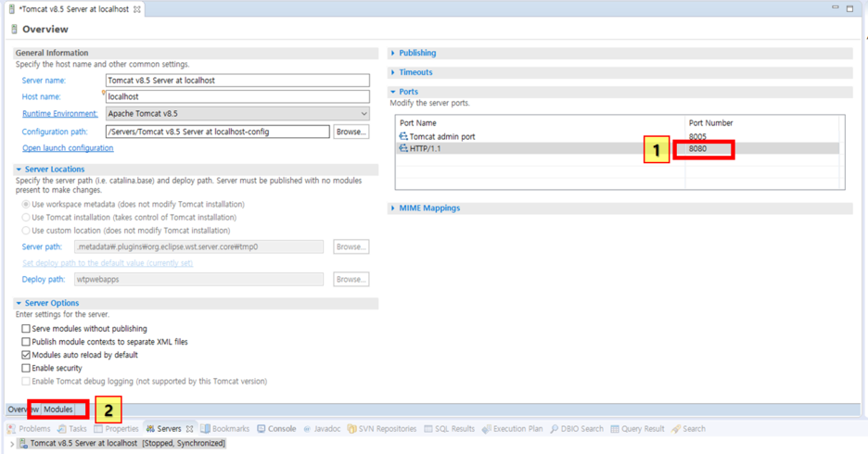
Task: Maximize the editor area
Action: (x=849, y=8)
